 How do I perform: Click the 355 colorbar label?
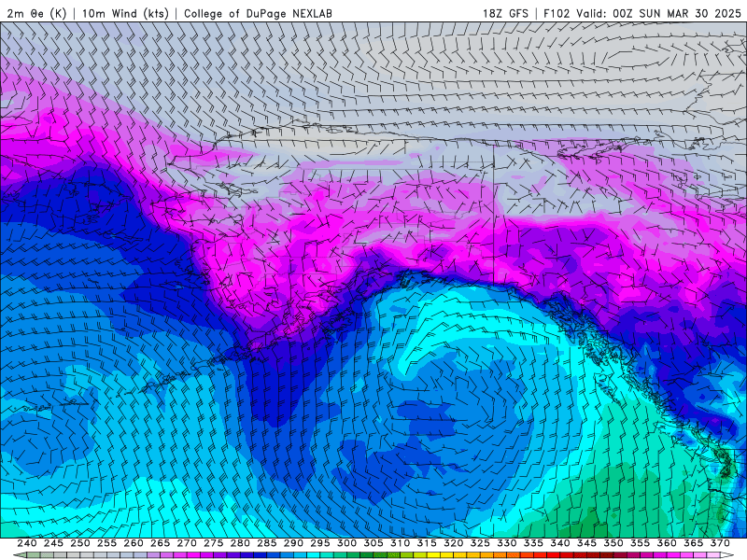pyautogui.click(x=641, y=543)
